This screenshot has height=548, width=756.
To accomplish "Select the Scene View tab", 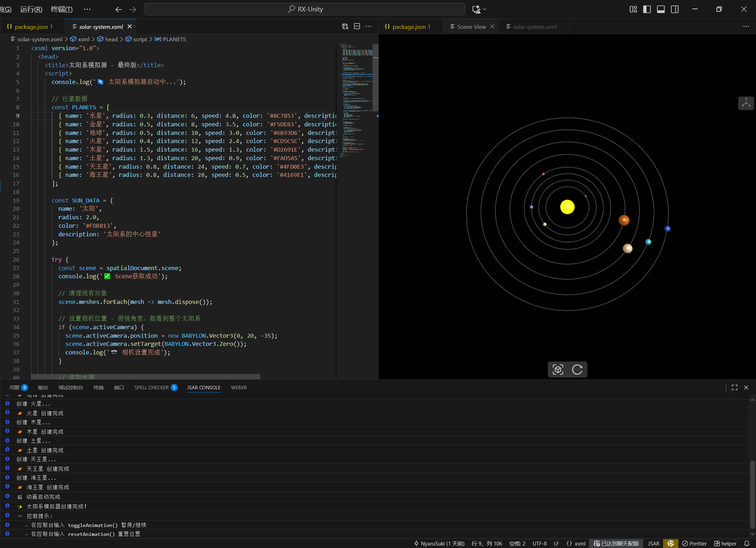I will click(471, 27).
